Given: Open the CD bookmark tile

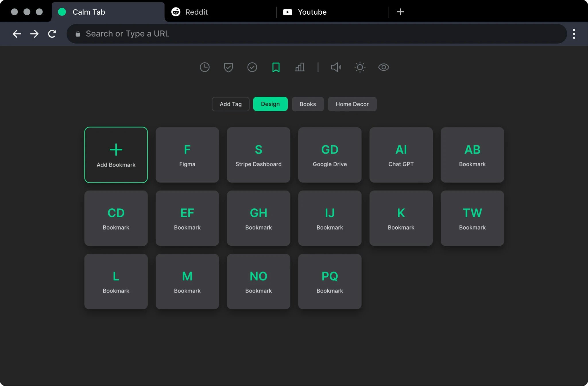Looking at the screenshot, I should (116, 218).
